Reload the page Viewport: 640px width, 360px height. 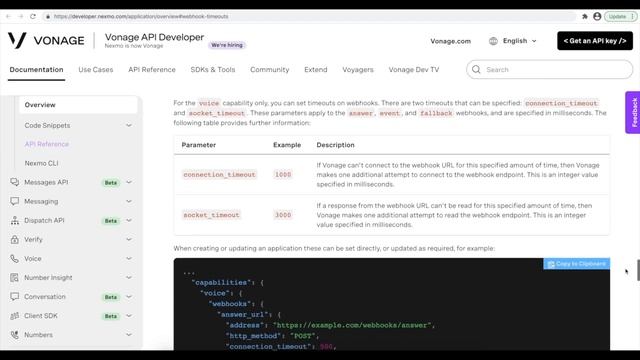(33, 16)
